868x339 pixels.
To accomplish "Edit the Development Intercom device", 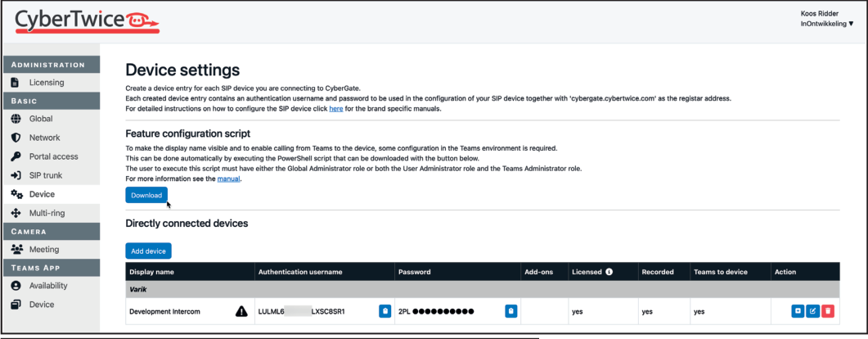I will [x=812, y=311].
